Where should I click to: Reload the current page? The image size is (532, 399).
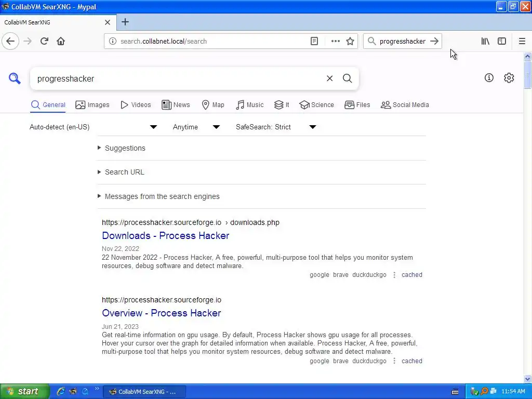pos(44,42)
